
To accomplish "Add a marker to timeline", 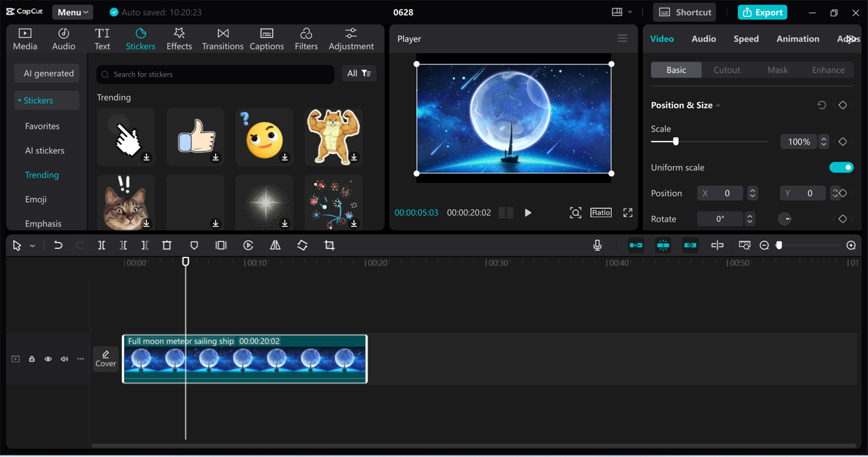I will [194, 245].
